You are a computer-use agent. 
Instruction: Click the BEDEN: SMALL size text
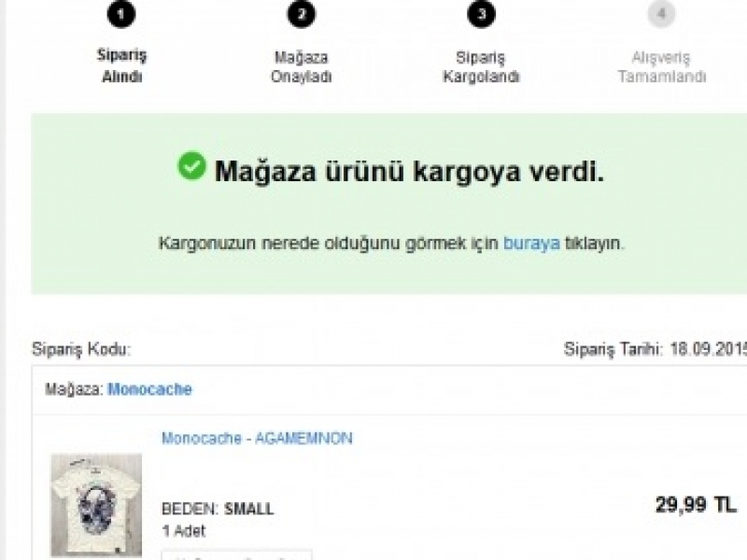tap(218, 509)
